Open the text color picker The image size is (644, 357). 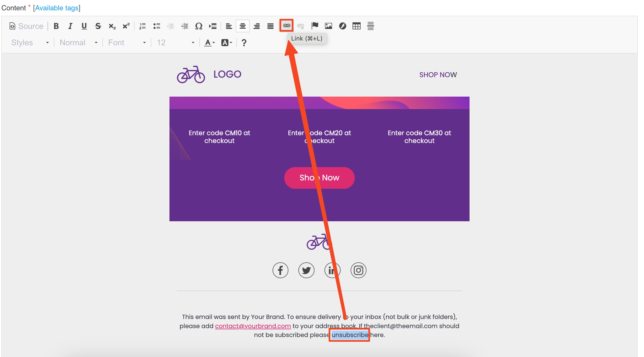[209, 42]
